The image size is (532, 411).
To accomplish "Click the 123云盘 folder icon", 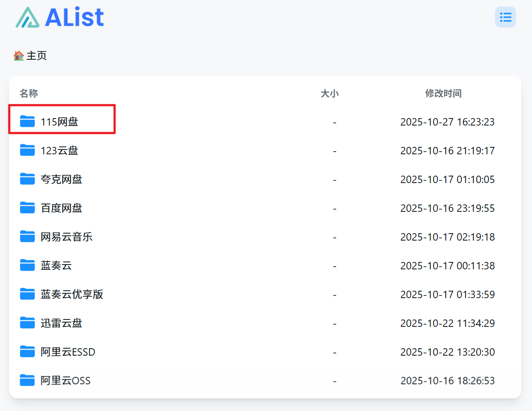I will pos(27,150).
